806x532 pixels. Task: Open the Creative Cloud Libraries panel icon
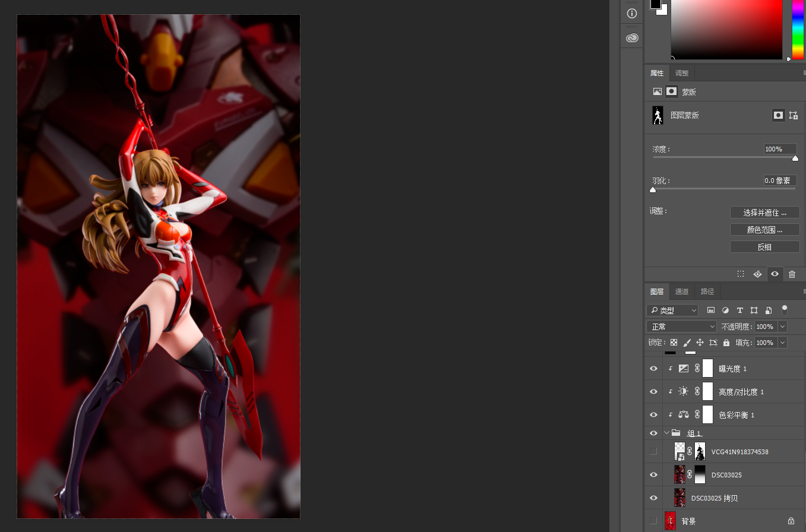[x=632, y=38]
